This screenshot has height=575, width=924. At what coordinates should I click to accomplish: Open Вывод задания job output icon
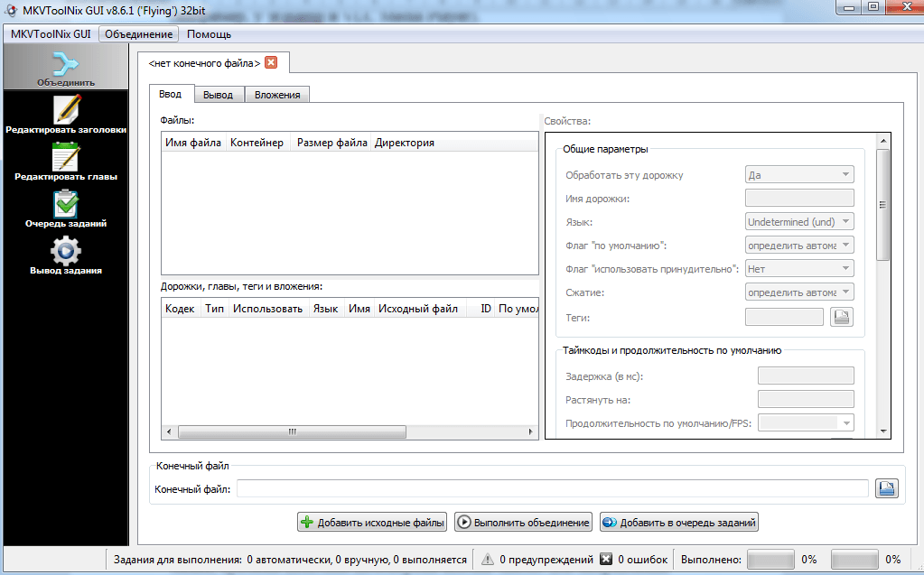point(66,251)
